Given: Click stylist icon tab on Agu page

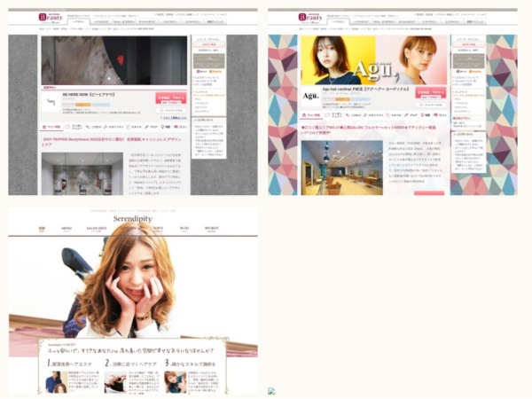Looking at the screenshot, I should coord(365,115).
